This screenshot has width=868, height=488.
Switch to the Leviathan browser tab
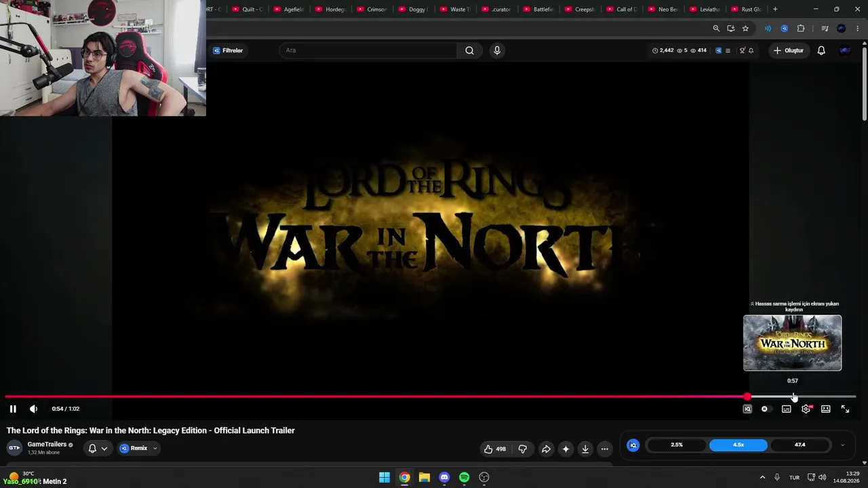(x=705, y=9)
